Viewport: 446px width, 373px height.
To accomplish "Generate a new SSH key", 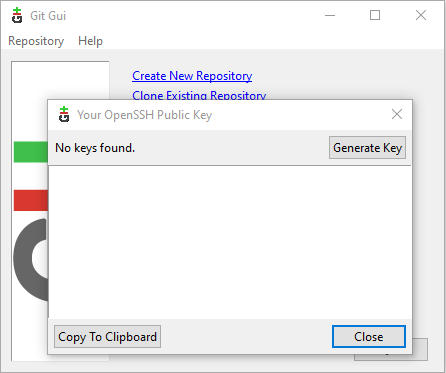I will pyautogui.click(x=367, y=148).
